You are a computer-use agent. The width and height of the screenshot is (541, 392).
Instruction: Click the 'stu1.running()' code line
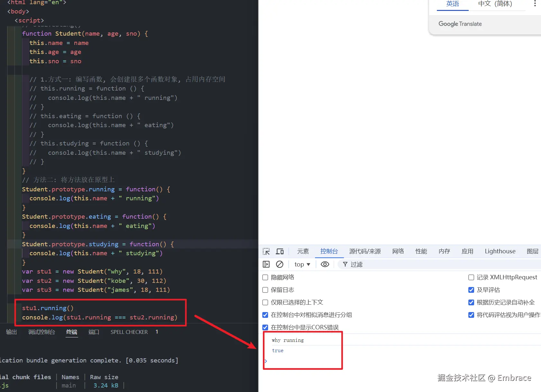[48, 308]
